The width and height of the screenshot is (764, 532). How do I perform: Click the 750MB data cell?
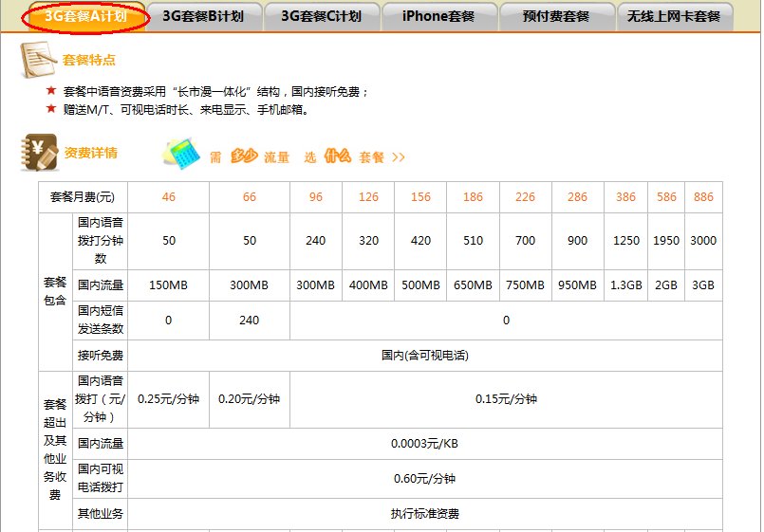click(x=525, y=285)
